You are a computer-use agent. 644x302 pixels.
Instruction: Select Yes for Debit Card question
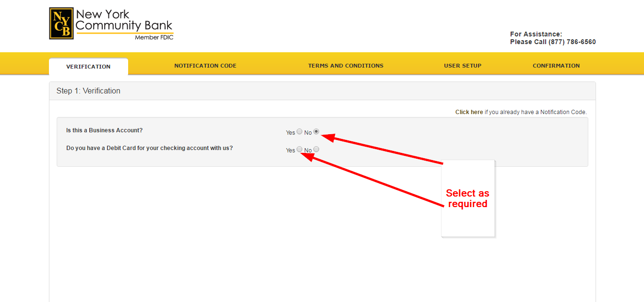[x=299, y=149]
